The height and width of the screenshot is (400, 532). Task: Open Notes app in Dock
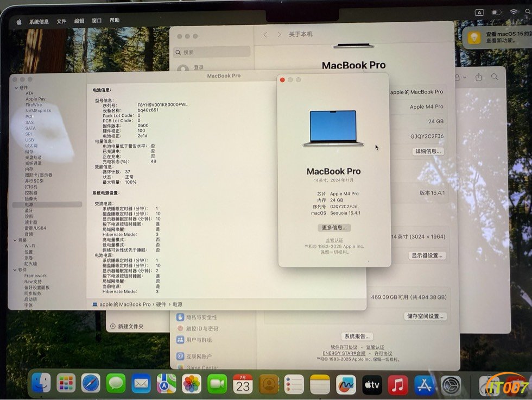coord(320,385)
